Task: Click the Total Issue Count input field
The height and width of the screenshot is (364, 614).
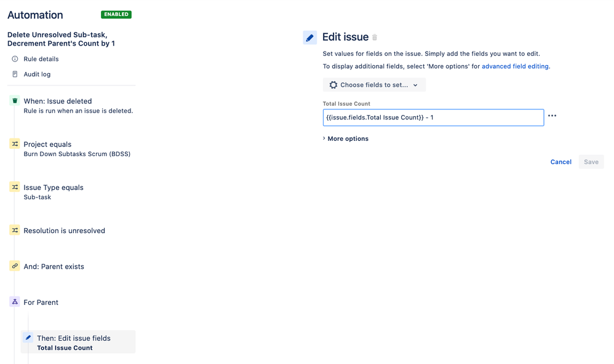Action: [x=433, y=117]
